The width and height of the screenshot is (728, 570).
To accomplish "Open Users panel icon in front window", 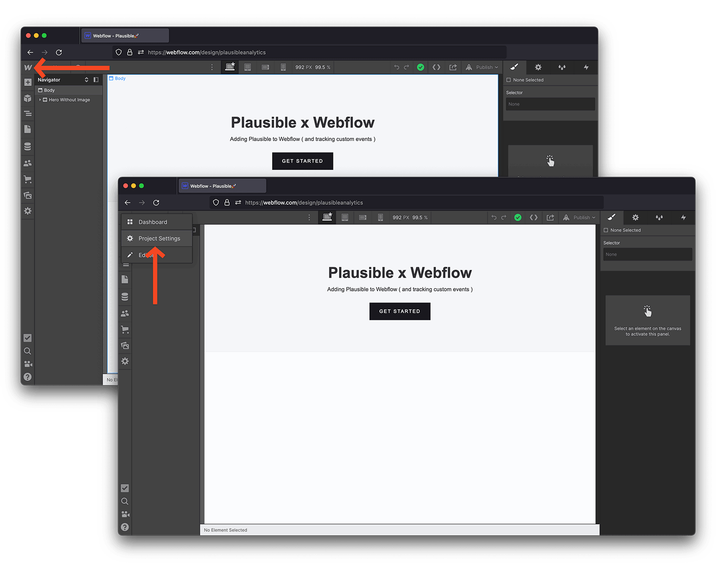I will (125, 313).
